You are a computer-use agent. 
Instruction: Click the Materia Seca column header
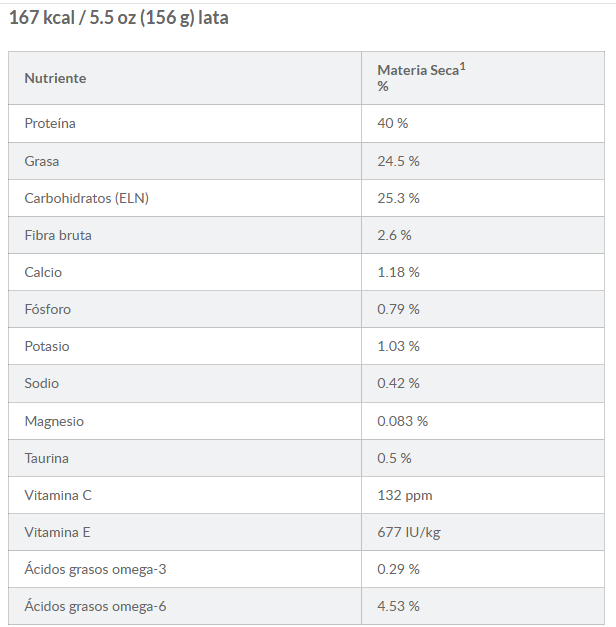(417, 71)
